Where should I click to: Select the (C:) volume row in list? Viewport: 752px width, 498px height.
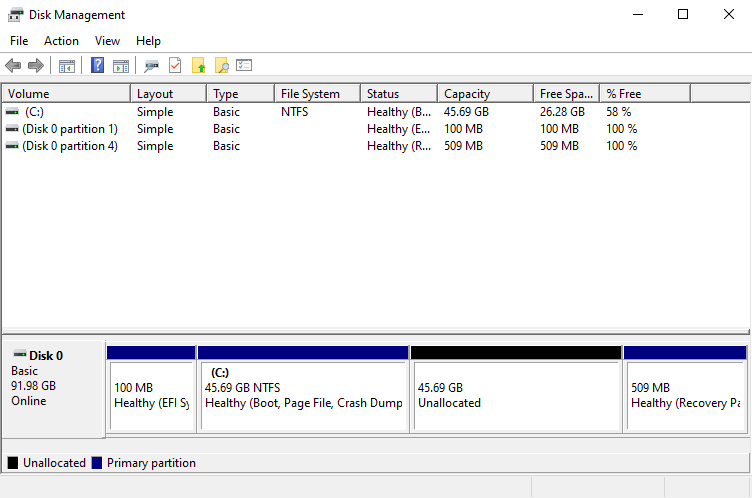tap(34, 112)
